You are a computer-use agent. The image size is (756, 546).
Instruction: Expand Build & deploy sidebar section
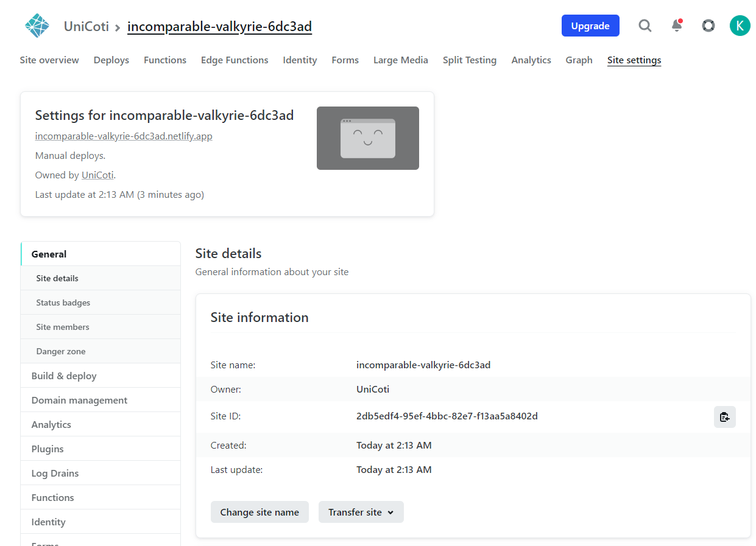pos(101,376)
